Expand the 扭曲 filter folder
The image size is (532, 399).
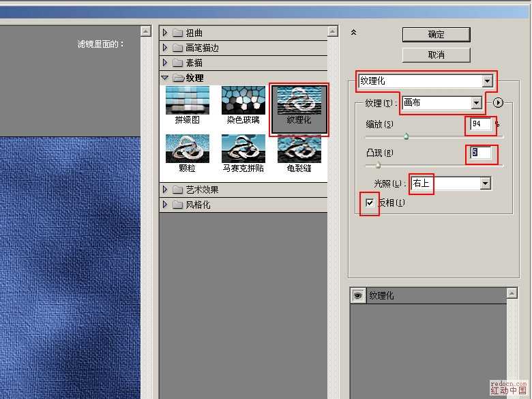[165, 33]
